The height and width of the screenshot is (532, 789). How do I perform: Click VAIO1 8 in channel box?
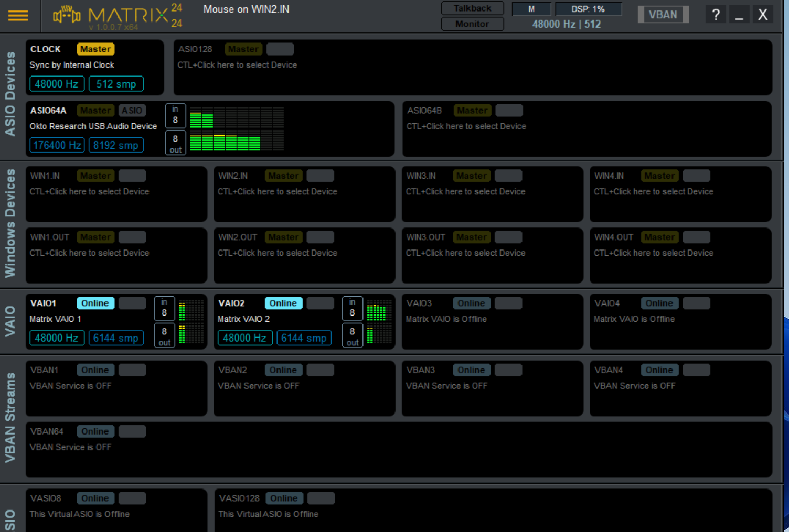(164, 308)
